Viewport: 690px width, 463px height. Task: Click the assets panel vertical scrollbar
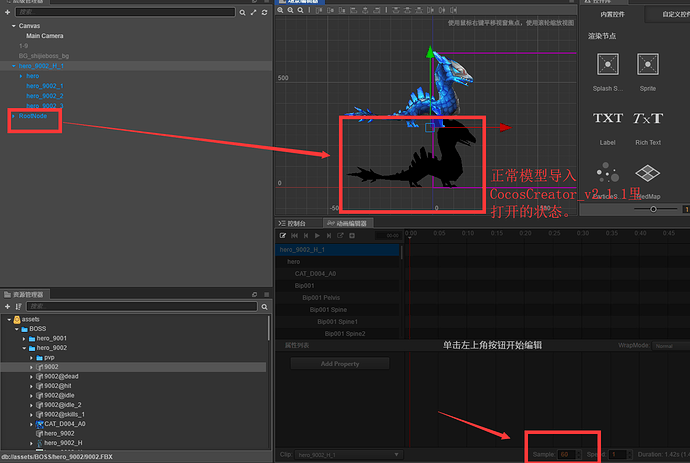(268, 328)
